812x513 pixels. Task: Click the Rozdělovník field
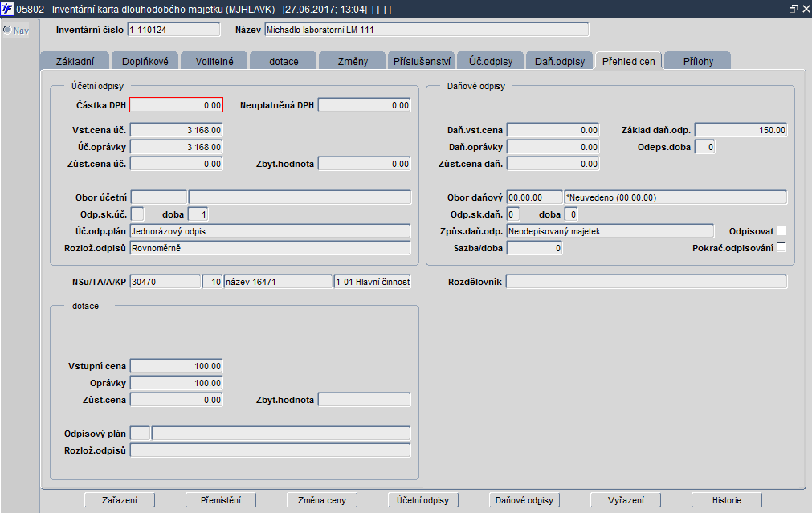[647, 282]
